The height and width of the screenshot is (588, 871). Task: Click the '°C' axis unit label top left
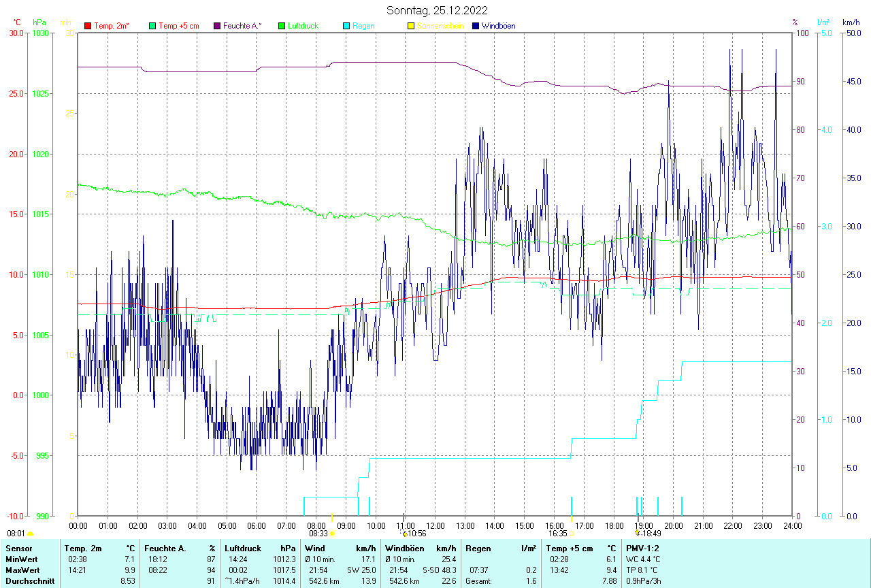[17, 22]
